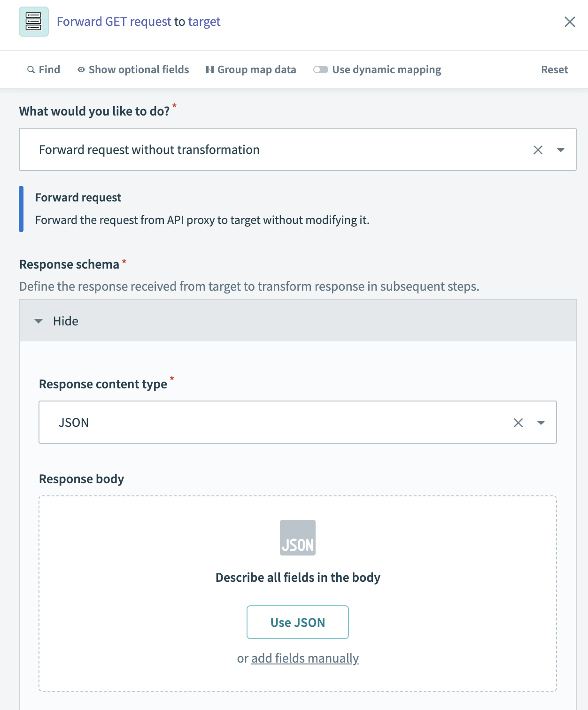Close the Forward GET request panel

[x=570, y=21]
